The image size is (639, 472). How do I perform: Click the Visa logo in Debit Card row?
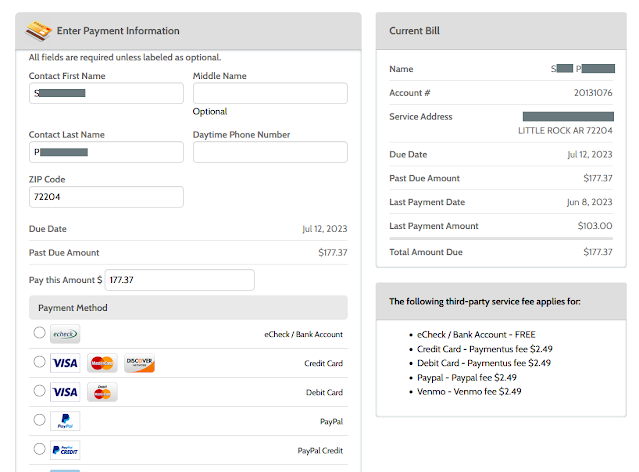(x=65, y=392)
